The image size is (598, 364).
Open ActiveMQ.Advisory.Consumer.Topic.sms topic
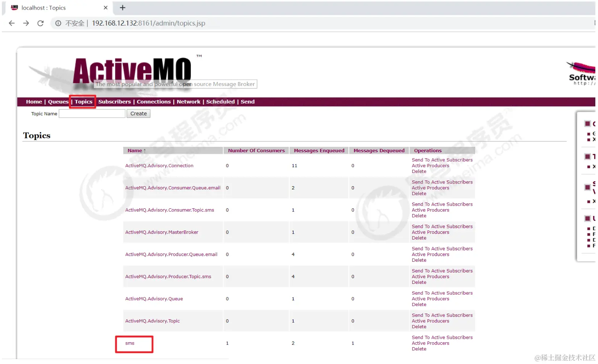pyautogui.click(x=170, y=210)
